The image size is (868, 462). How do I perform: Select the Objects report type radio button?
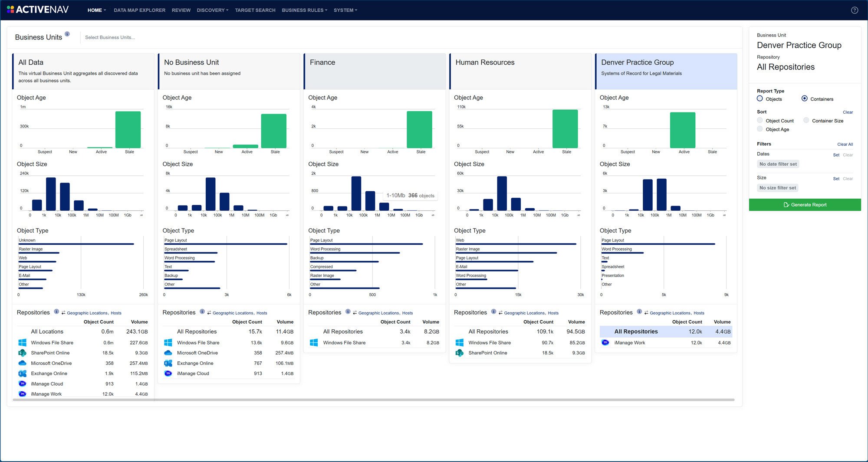(760, 99)
